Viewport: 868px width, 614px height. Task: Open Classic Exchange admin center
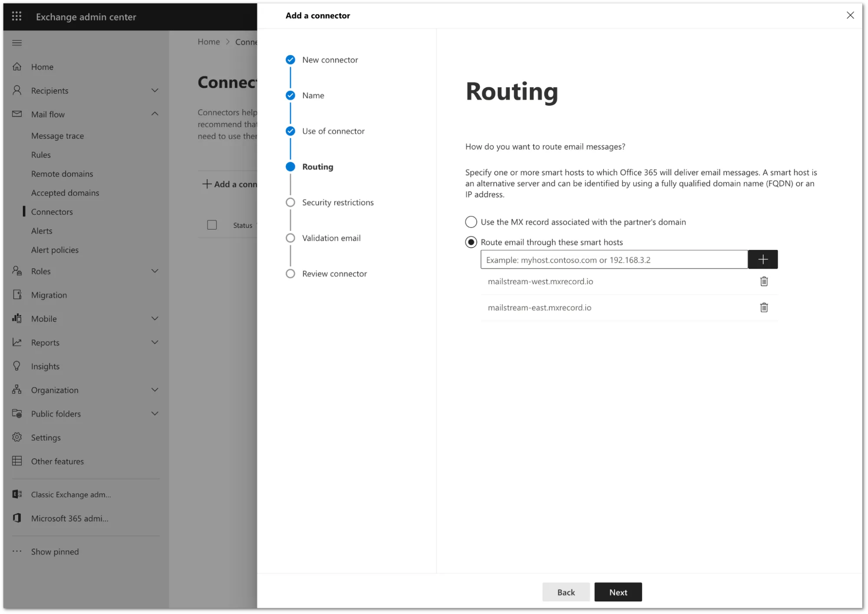[x=70, y=494]
